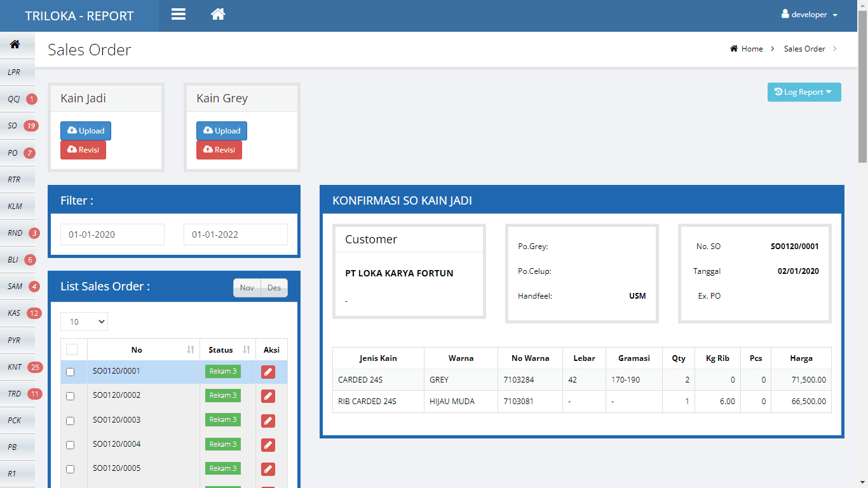Click the 7103284 color number cell
This screenshot has width=868, height=488.
pos(530,380)
